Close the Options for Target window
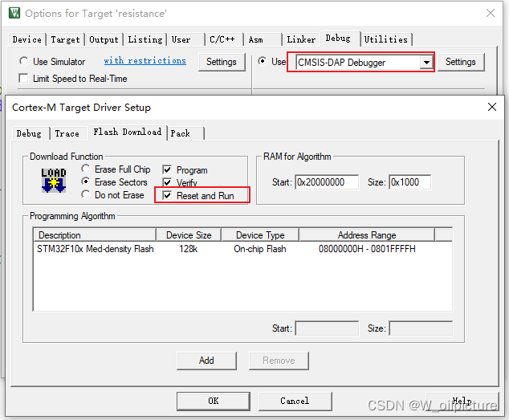The height and width of the screenshot is (420, 509). click(x=491, y=13)
